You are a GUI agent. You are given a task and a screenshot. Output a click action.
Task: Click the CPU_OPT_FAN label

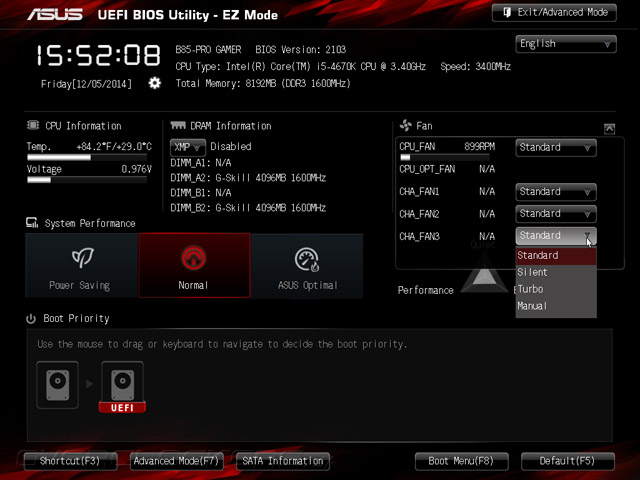click(427, 169)
